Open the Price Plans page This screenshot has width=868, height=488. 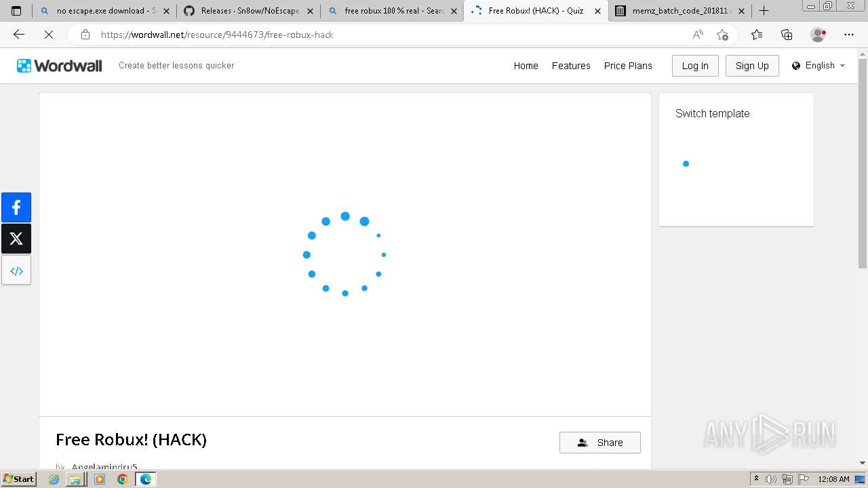coord(628,66)
